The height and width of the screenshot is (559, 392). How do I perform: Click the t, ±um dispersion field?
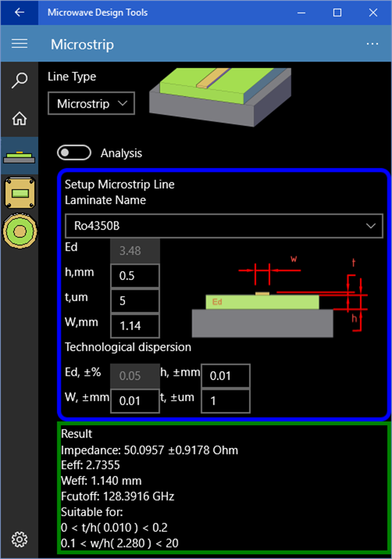(226, 401)
